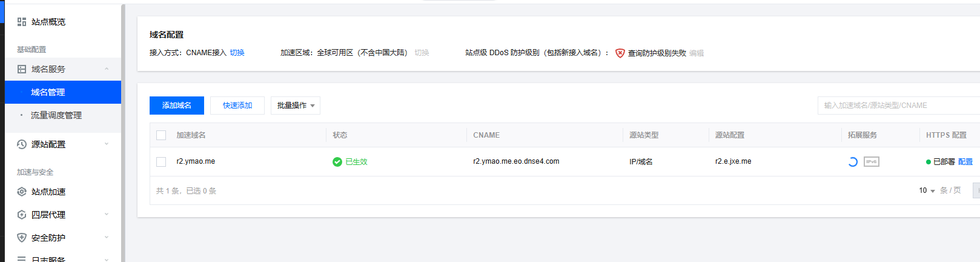Click the r2.e.jxe.me origin config value
Image resolution: width=980 pixels, height=262 pixels.
pos(733,161)
